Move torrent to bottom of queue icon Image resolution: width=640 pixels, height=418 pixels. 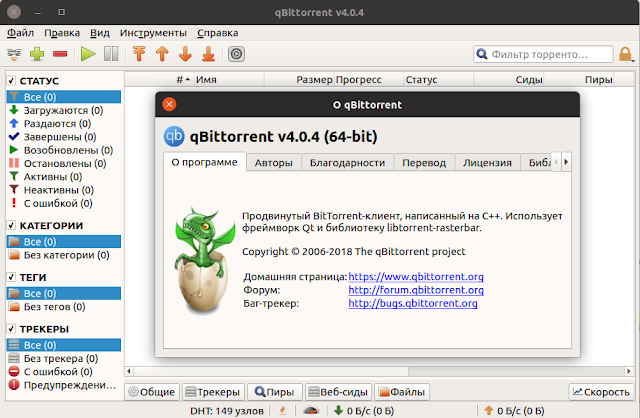[x=208, y=54]
